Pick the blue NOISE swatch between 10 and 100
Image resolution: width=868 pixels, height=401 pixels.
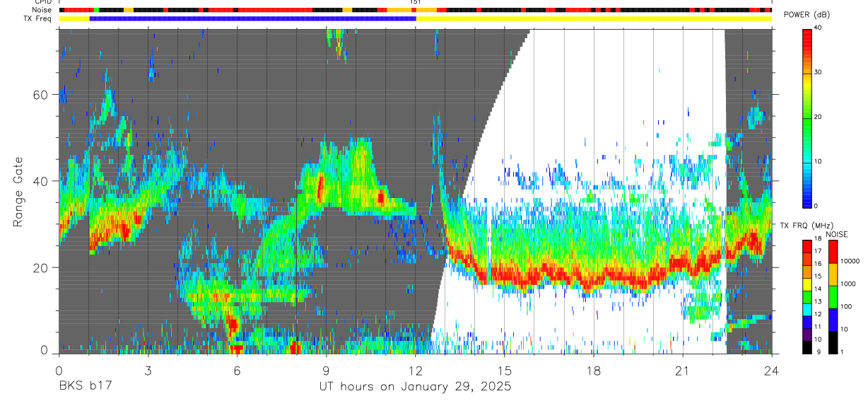[833, 319]
